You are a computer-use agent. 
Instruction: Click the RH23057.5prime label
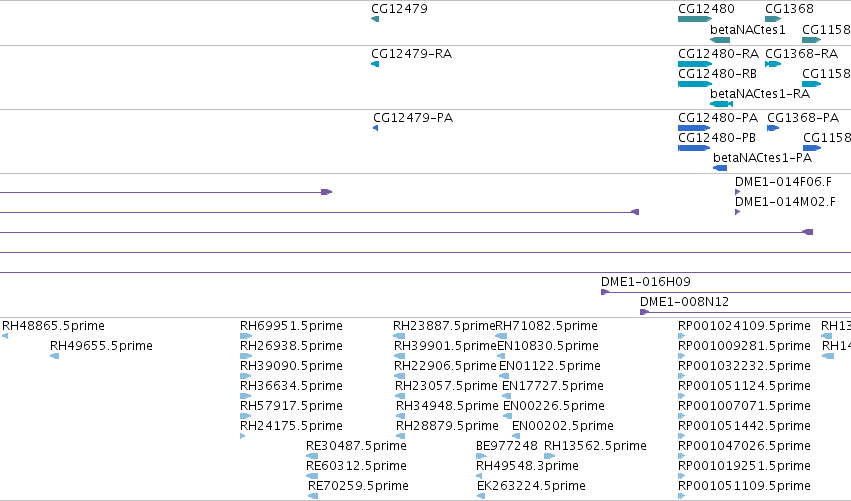pyautogui.click(x=446, y=386)
